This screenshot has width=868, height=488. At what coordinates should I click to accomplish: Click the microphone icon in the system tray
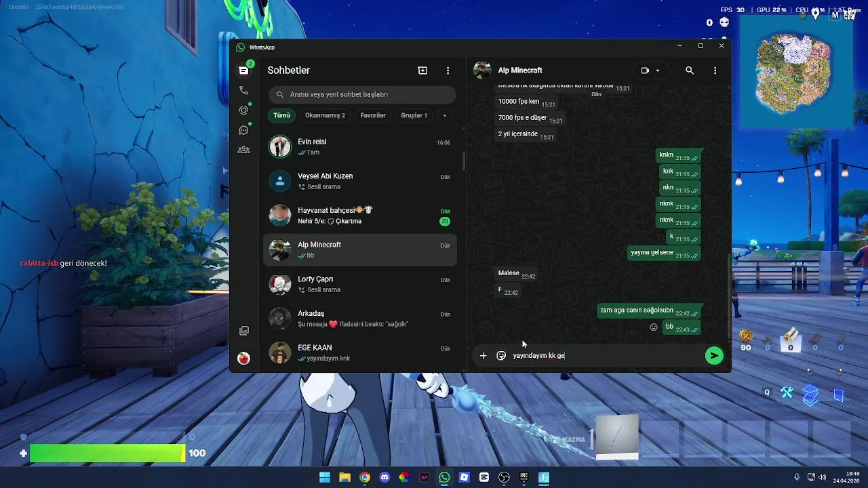click(797, 477)
